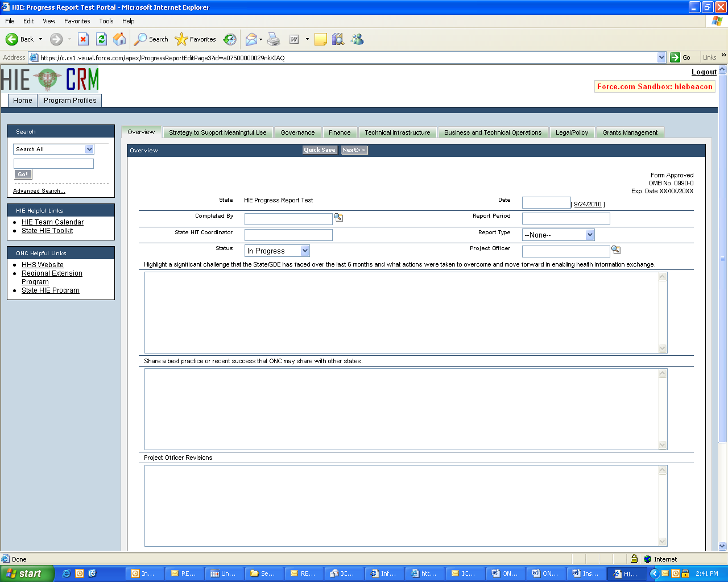This screenshot has height=582, width=728.
Task: Click the page vertical scrollbar down arrow
Action: 722,546
